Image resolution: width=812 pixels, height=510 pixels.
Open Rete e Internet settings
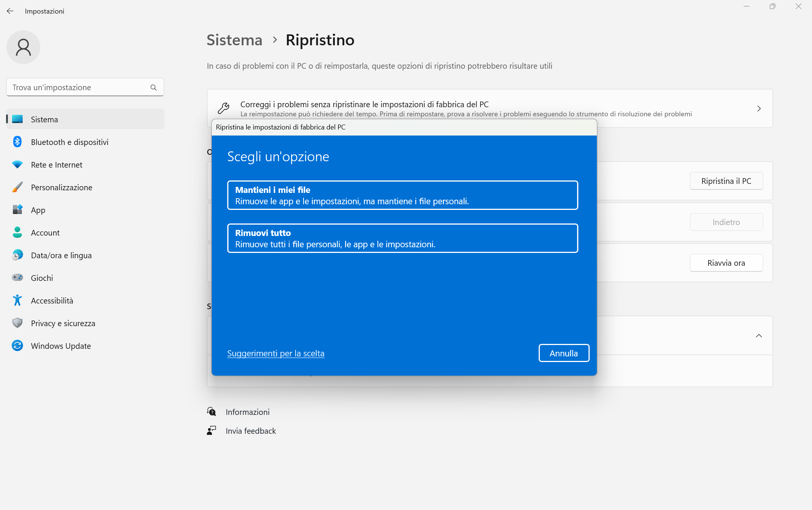coord(57,165)
